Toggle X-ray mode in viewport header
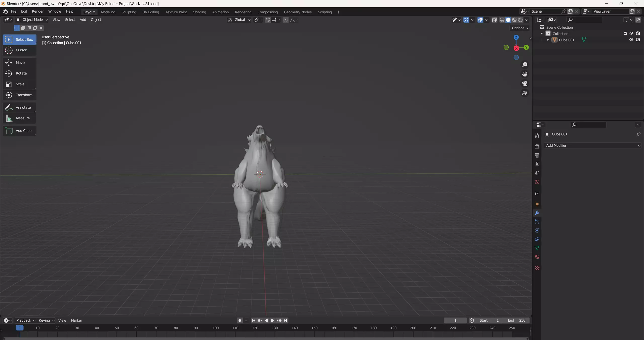The image size is (644, 340). [494, 20]
